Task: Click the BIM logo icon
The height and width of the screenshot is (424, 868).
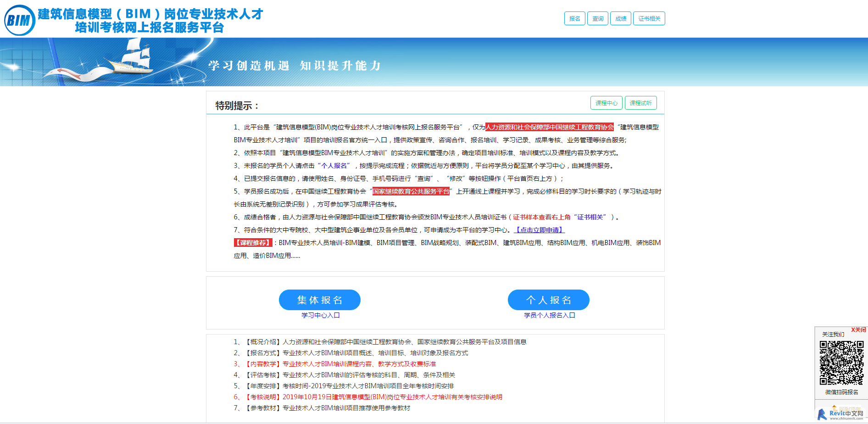Action: pos(20,20)
